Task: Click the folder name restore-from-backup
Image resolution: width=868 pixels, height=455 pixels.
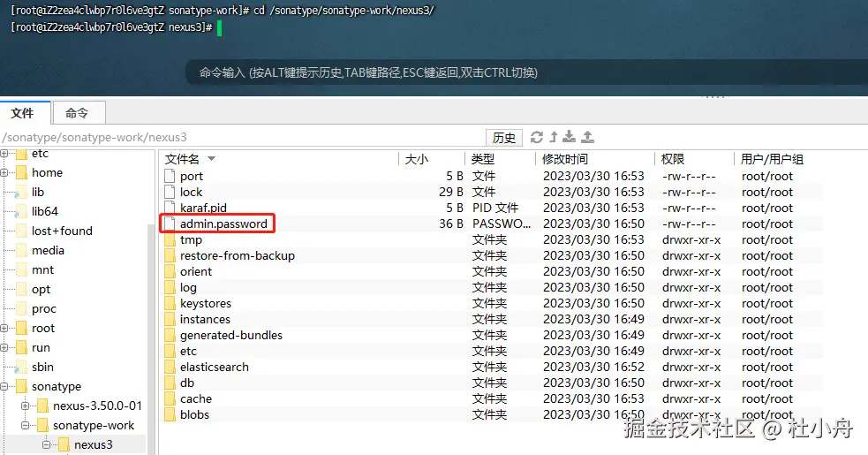Action: tap(237, 255)
